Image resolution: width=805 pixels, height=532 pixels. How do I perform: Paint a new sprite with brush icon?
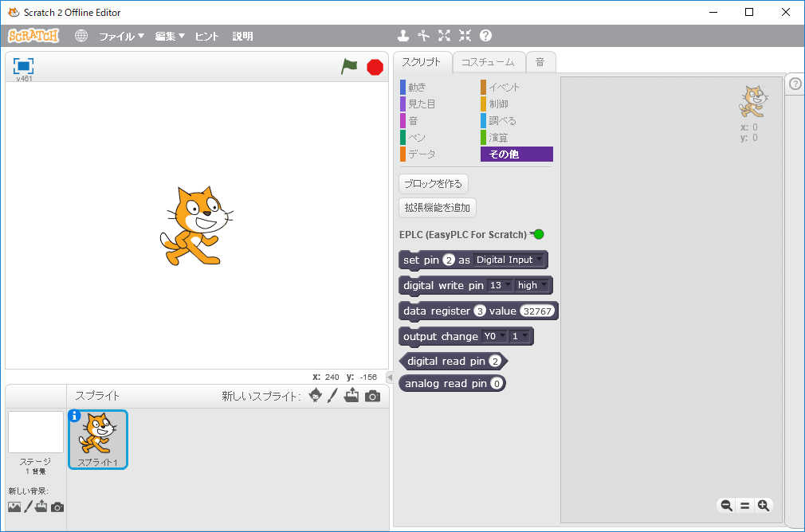[x=332, y=396]
